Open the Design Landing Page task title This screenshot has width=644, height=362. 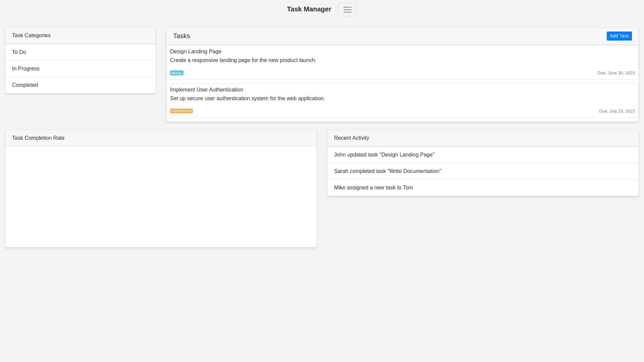pyautogui.click(x=196, y=52)
